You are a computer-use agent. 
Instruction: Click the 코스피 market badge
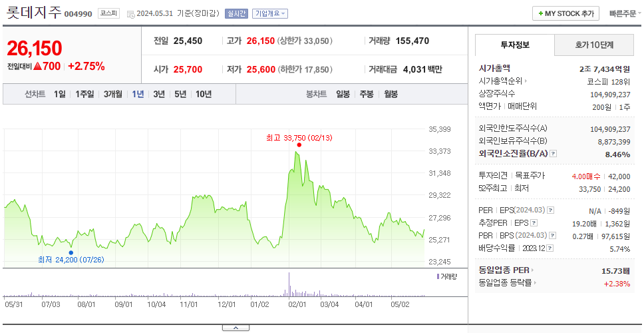108,13
